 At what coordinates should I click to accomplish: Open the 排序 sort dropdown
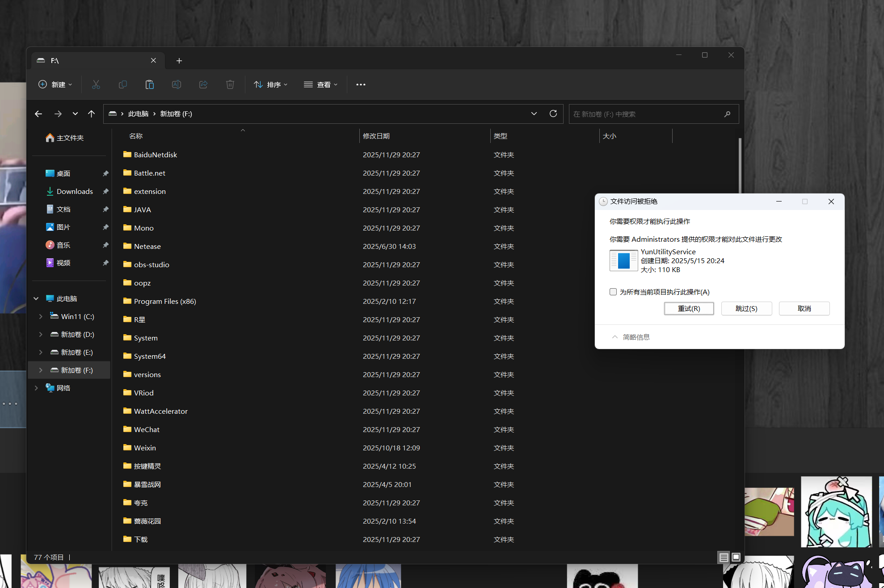(271, 84)
